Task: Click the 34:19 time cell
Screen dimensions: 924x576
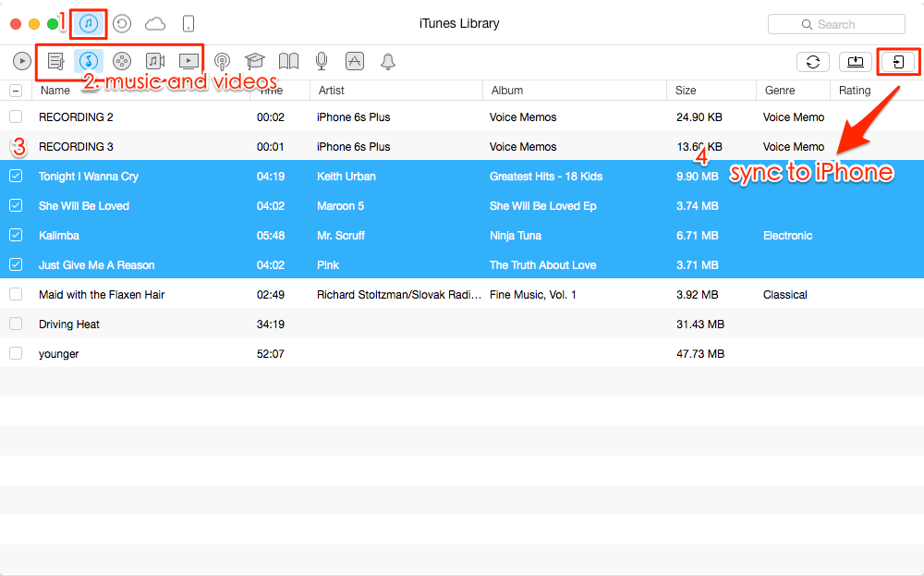Action: pyautogui.click(x=271, y=325)
